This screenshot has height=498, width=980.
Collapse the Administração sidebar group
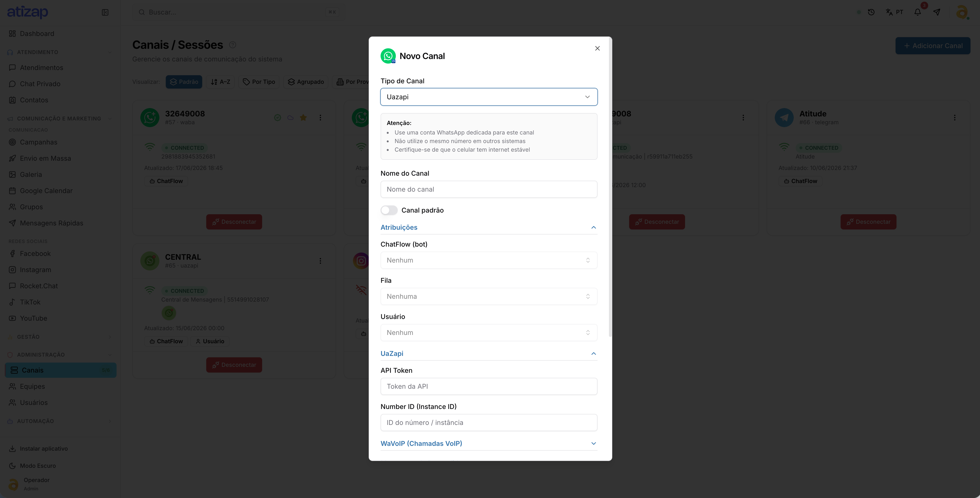click(x=60, y=354)
